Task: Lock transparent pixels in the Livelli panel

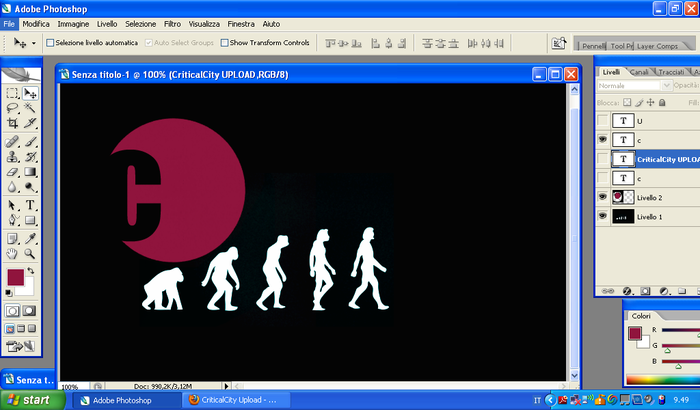Action: point(627,102)
